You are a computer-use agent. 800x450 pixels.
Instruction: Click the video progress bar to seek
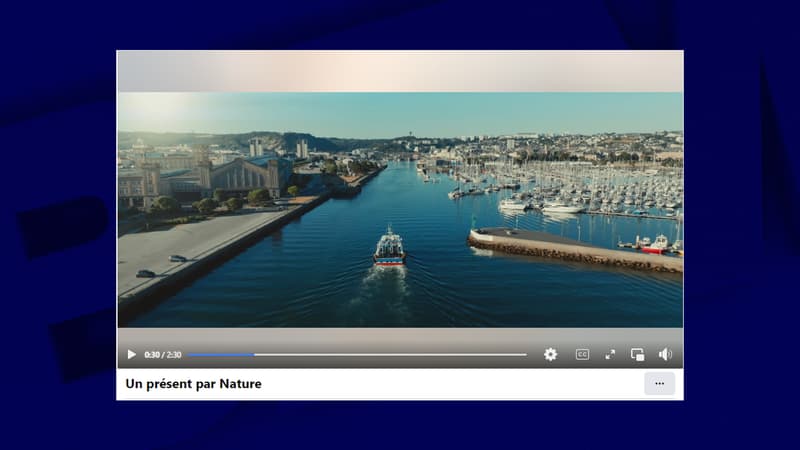pos(357,355)
